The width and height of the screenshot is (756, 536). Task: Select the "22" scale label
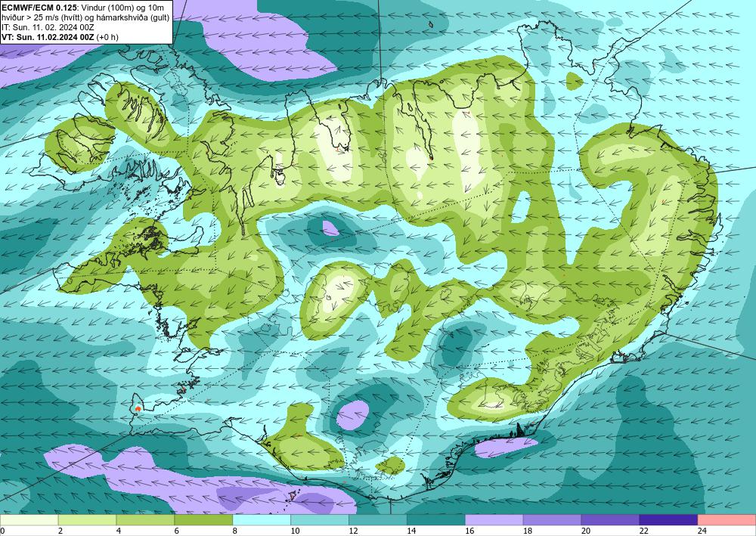click(x=643, y=531)
